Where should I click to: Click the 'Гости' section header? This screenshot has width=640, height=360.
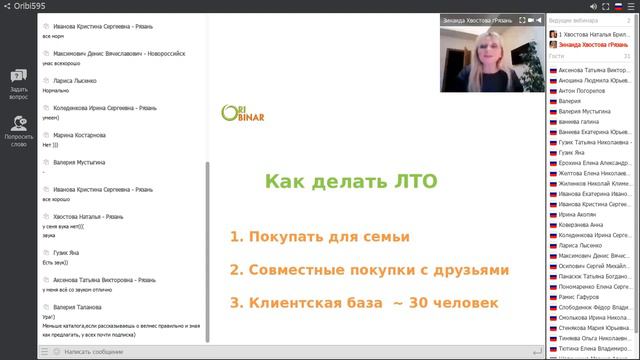[556, 56]
